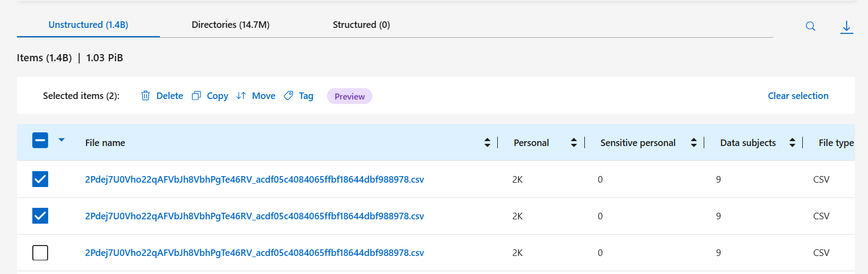Open the selection options dropdown arrow
Image resolution: width=868 pixels, height=274 pixels.
62,140
